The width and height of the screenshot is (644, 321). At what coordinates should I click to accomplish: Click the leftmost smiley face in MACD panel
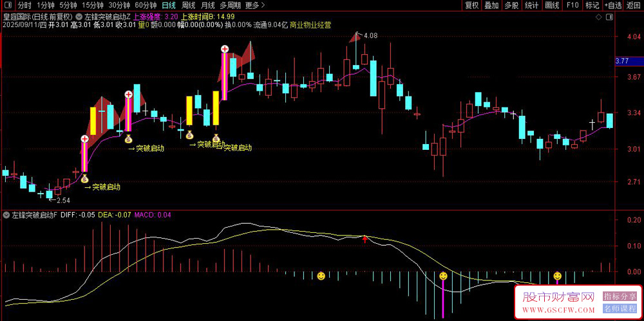point(321,276)
